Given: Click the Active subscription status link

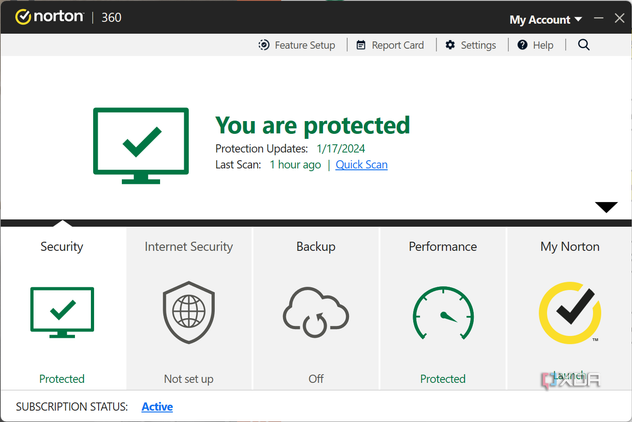Looking at the screenshot, I should [157, 407].
